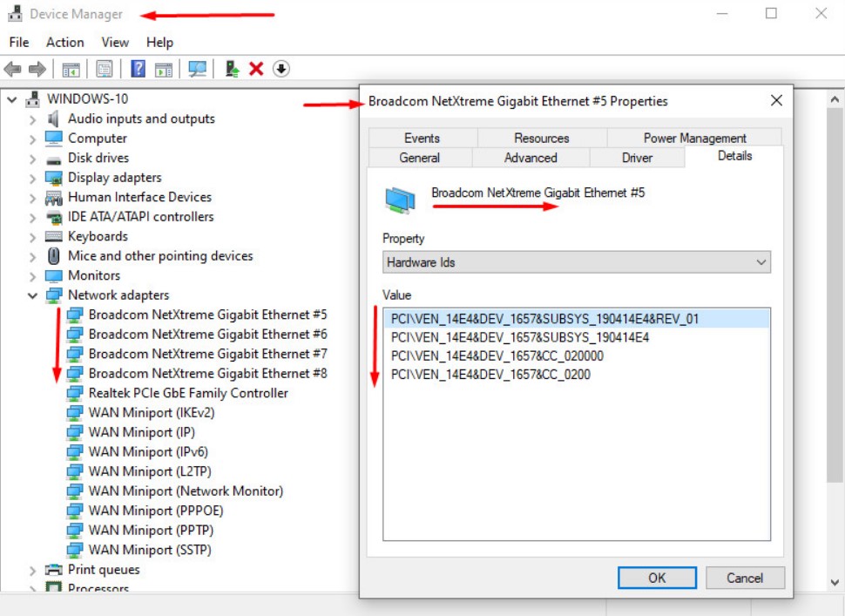Screen dimensions: 845x616
Task: Select Broadcom NetXtreme Gigabit Ethernet #7
Action: (x=208, y=354)
